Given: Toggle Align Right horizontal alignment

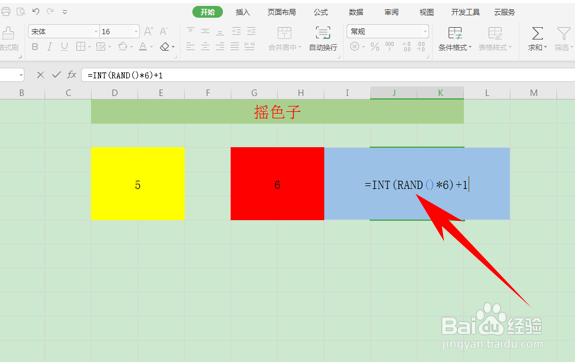Looking at the screenshot, I should point(220,46).
